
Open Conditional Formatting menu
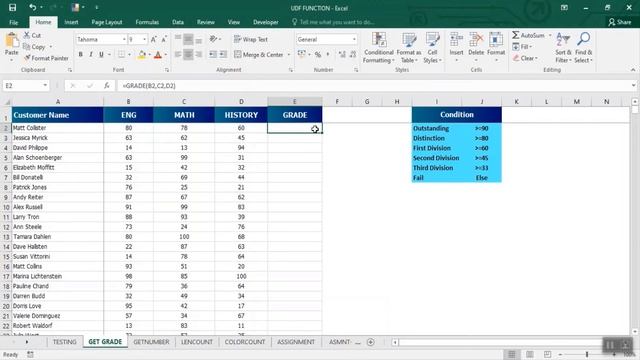click(379, 48)
